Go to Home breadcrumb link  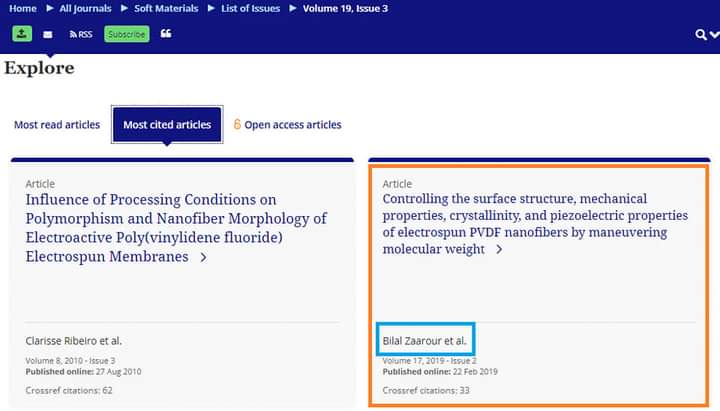[x=22, y=8]
